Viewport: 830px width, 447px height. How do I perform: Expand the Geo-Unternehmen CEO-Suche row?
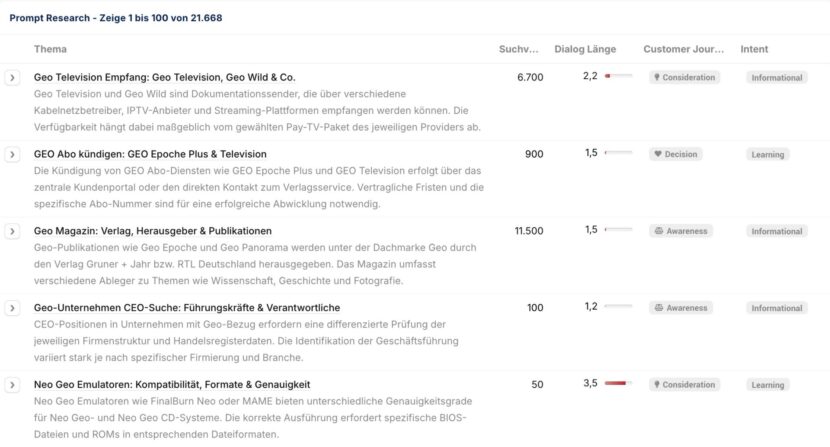(x=12, y=308)
